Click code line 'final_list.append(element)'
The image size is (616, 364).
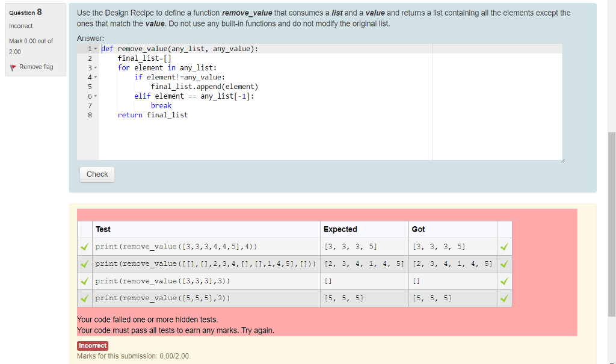tap(205, 87)
